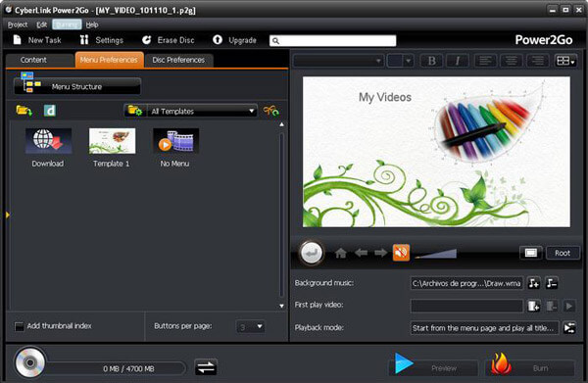Open the menu layout grid dropdown
Viewport: 588px width, 383px height.
pos(565,61)
